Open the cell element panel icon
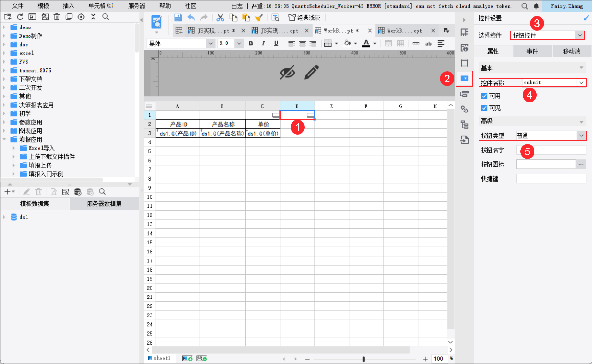 [x=464, y=32]
